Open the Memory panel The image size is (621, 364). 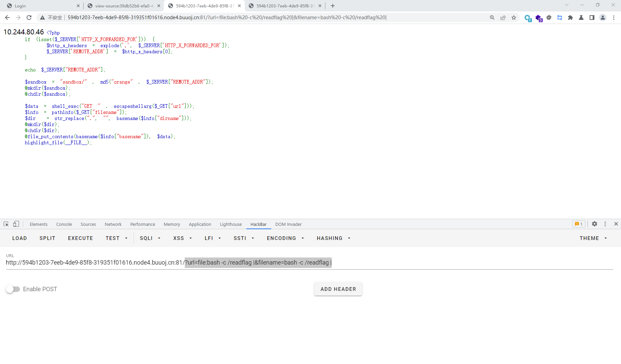click(172, 224)
